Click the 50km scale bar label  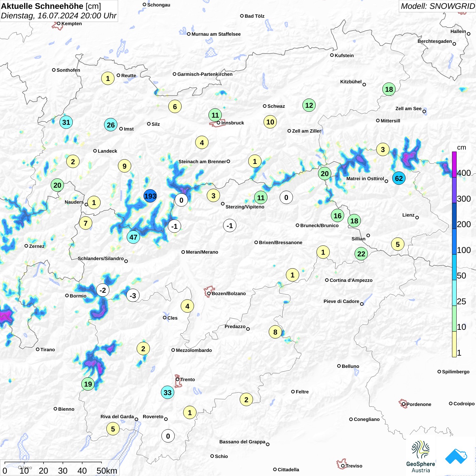[107, 471]
